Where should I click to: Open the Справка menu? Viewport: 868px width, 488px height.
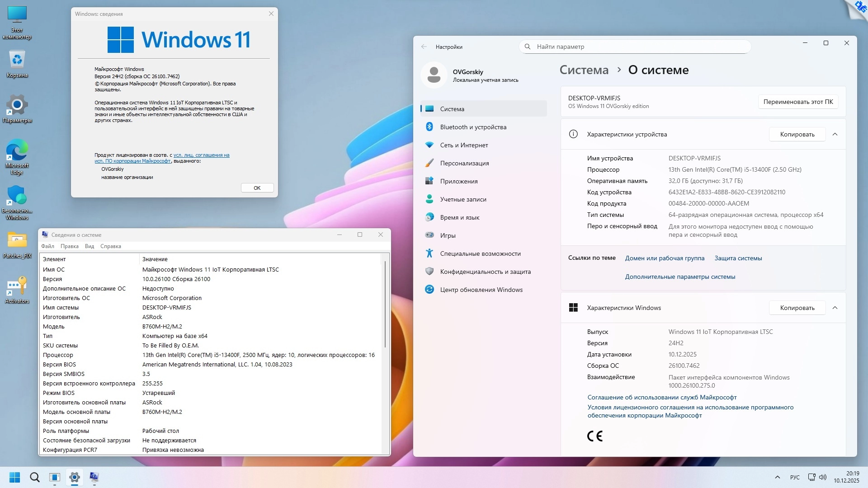coord(111,246)
